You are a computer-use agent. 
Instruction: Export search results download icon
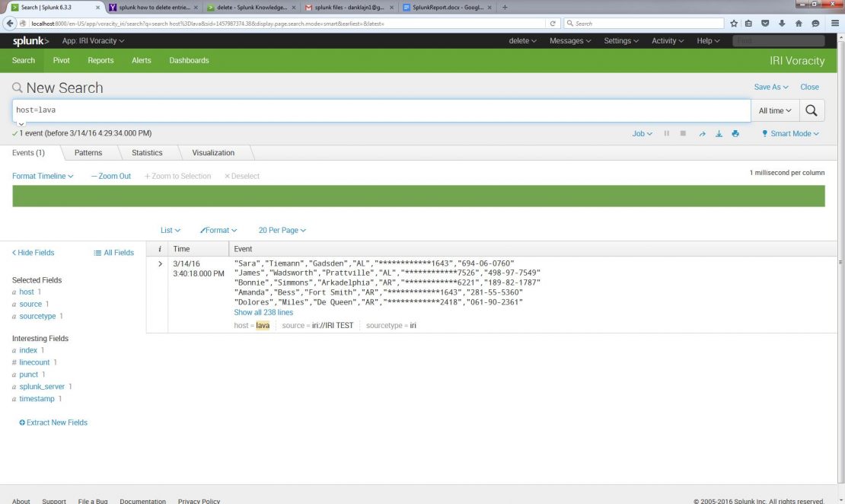[719, 134]
